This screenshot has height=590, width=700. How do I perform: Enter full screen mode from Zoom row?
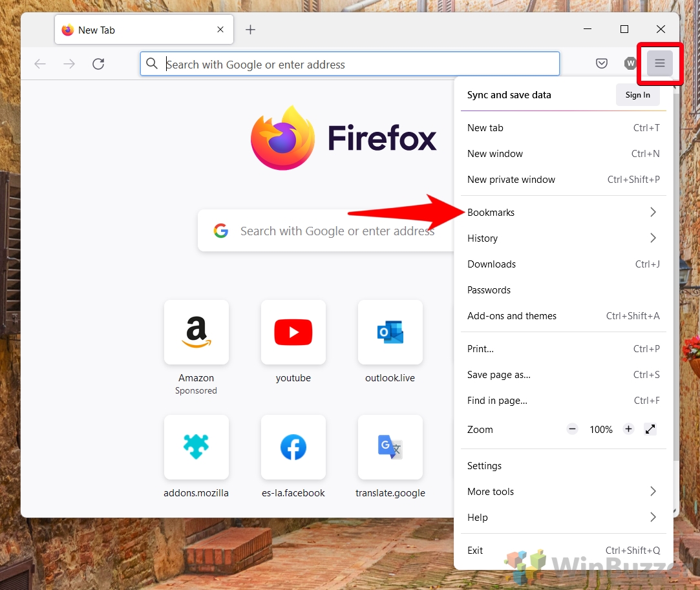(650, 429)
